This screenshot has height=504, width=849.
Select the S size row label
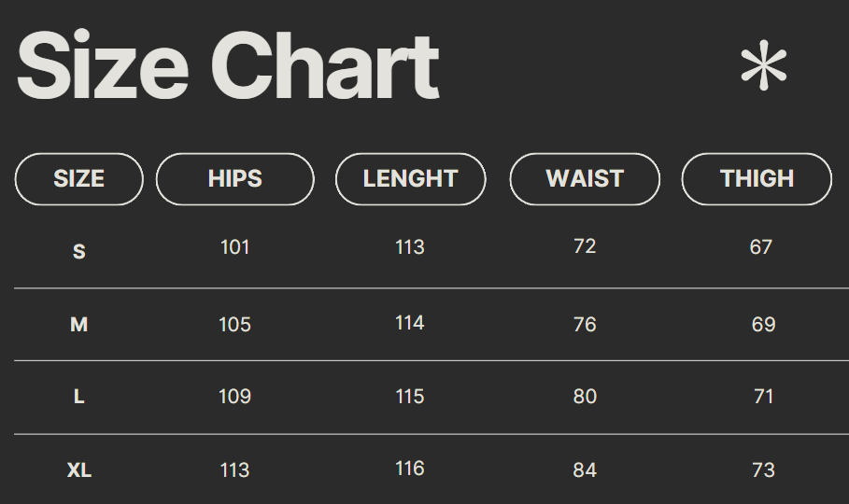(79, 252)
